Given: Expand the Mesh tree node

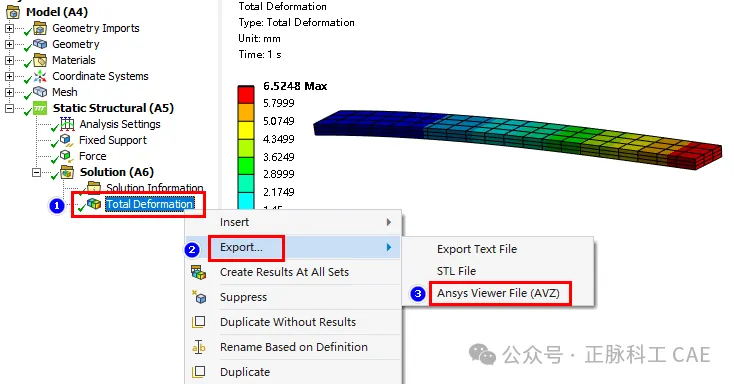Looking at the screenshot, I should 9,92.
